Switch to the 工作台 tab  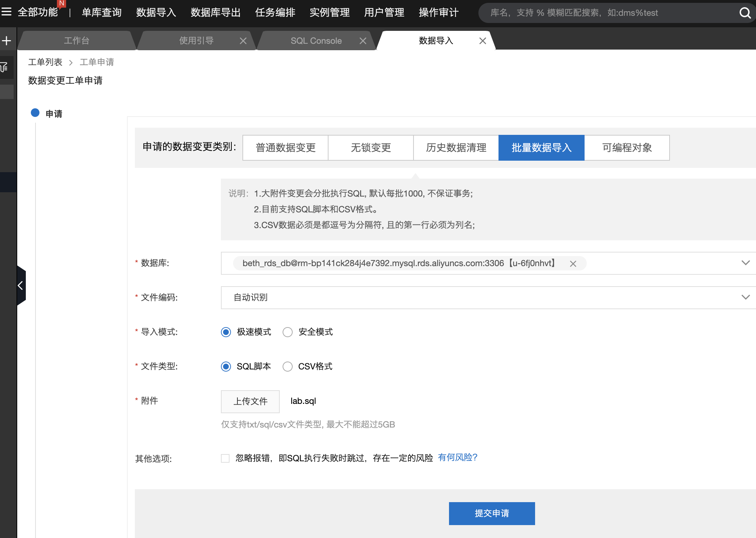[76, 41]
